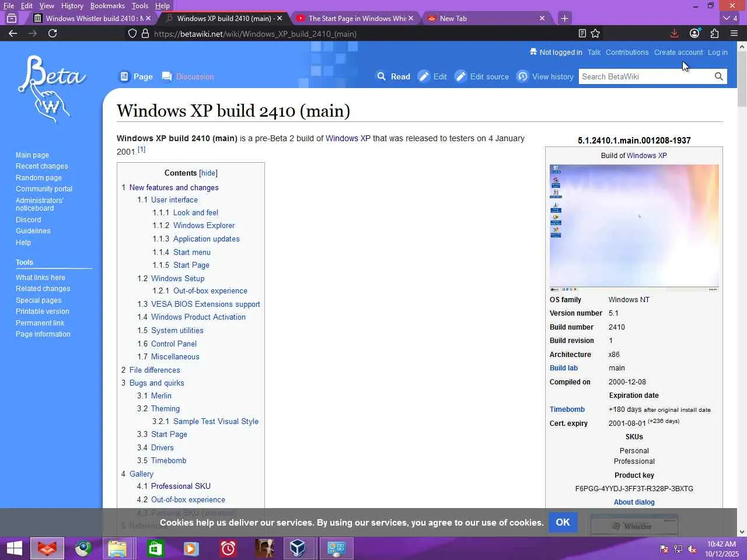Screen dimensions: 747x560
Task: Open the Control Panel taskbar icon
Action: (x=336, y=548)
